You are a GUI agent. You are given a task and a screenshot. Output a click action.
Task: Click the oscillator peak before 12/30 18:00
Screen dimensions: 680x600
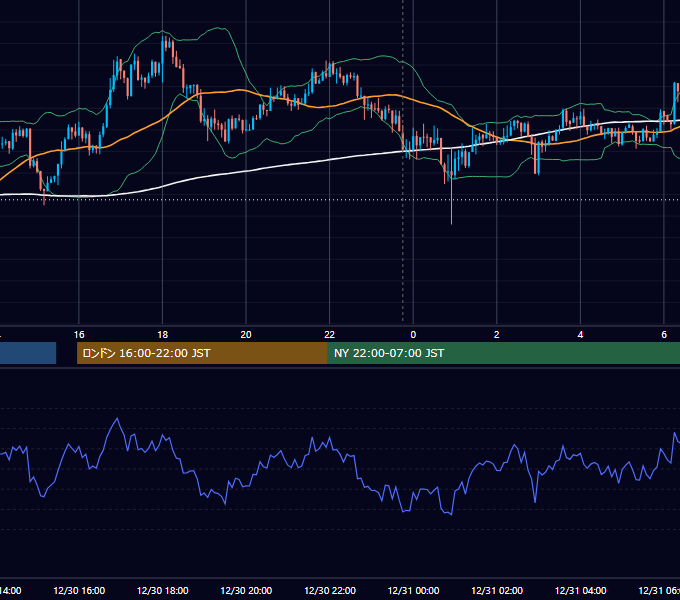[x=117, y=419]
